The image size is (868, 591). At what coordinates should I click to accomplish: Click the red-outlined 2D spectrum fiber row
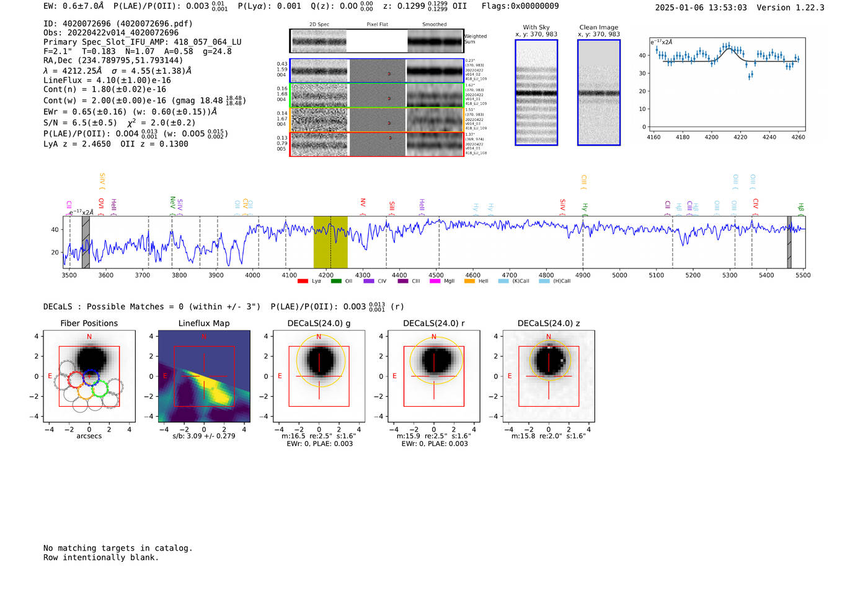tap(377, 144)
